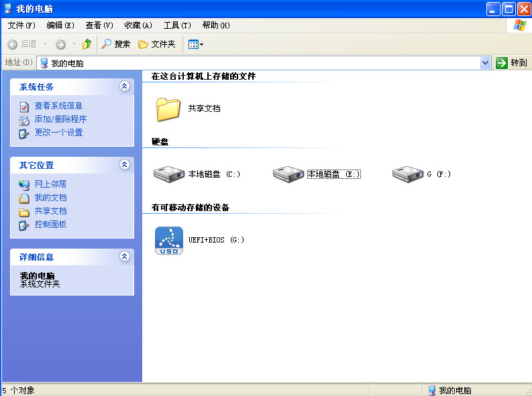Click the 详细信息 panel header
Image resolution: width=532 pixels, height=396 pixels.
[x=72, y=257]
